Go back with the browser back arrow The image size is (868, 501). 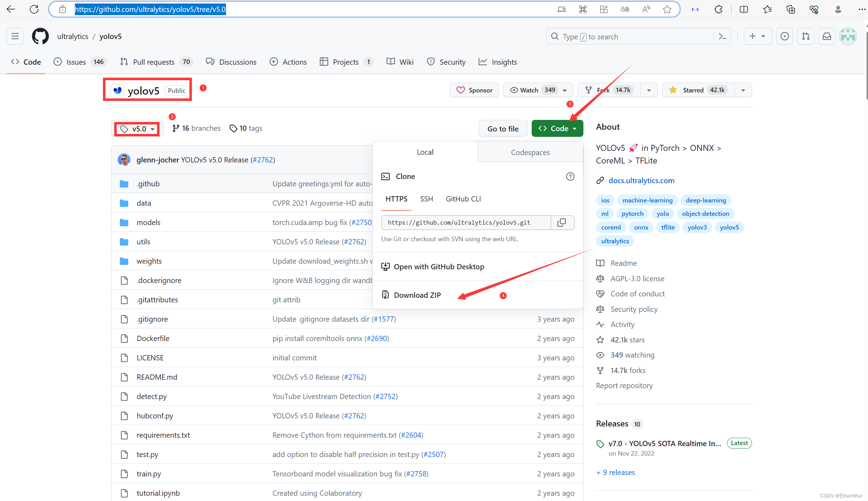coord(11,9)
